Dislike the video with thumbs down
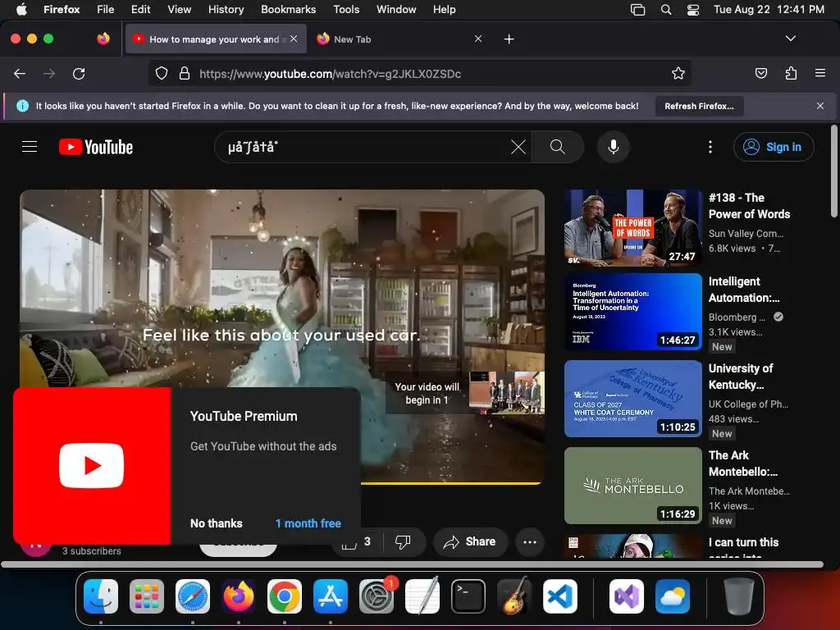The width and height of the screenshot is (840, 630). pyautogui.click(x=403, y=541)
